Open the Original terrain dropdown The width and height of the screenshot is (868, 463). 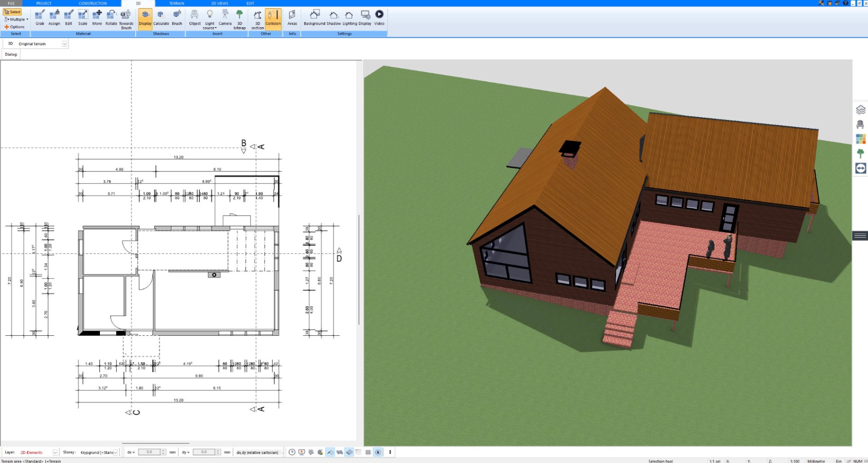[x=65, y=44]
